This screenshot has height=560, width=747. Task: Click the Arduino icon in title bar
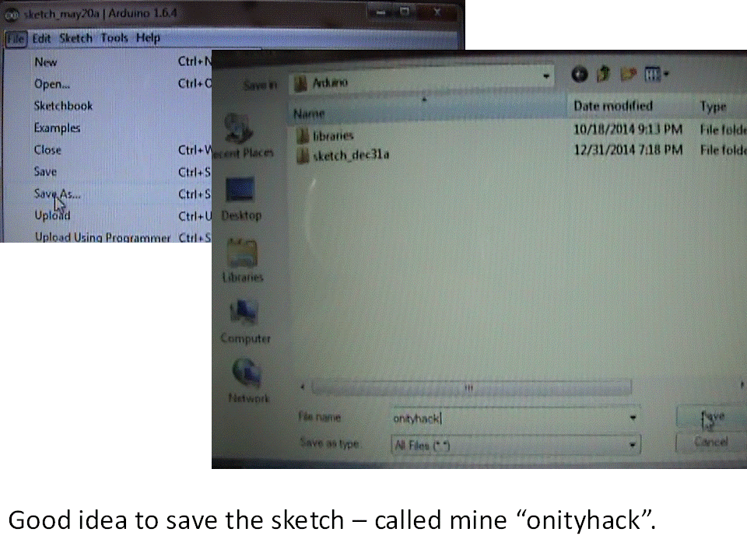coord(11,15)
